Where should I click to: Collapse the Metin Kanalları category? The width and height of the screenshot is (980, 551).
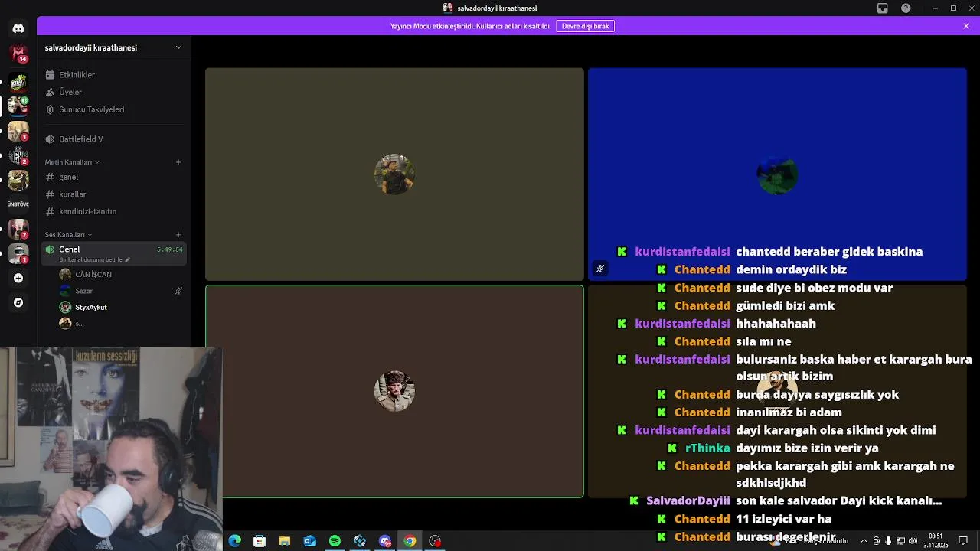(x=72, y=162)
